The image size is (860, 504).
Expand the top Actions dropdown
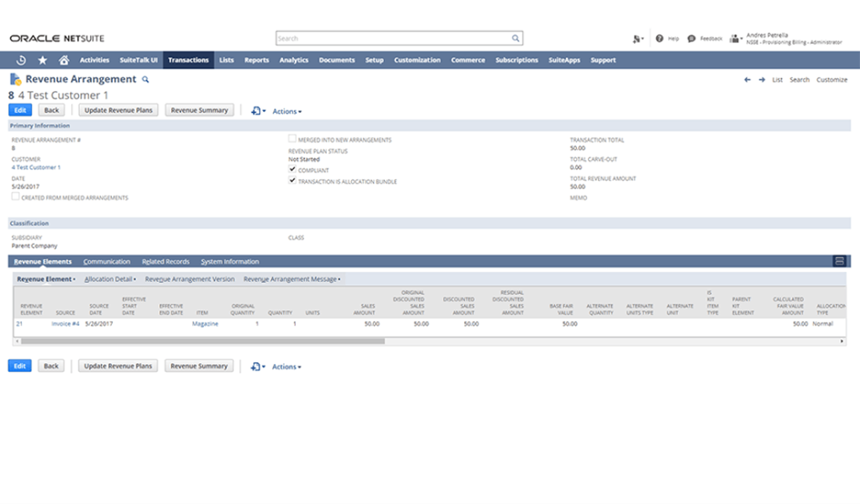pyautogui.click(x=287, y=111)
